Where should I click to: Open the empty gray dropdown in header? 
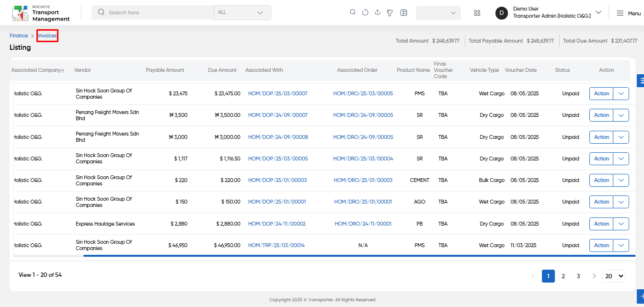click(x=438, y=13)
